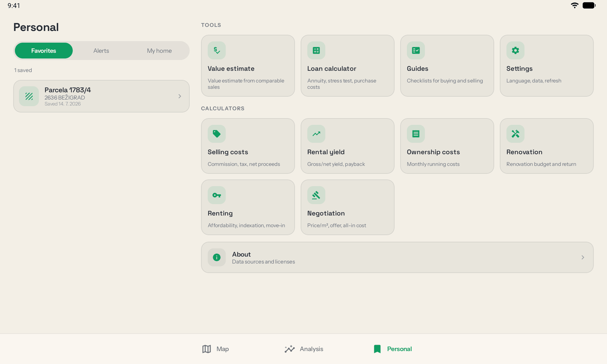Click 'Affordability, indexation, move-in' description
Screen dimensions: 607x364
(246, 226)
